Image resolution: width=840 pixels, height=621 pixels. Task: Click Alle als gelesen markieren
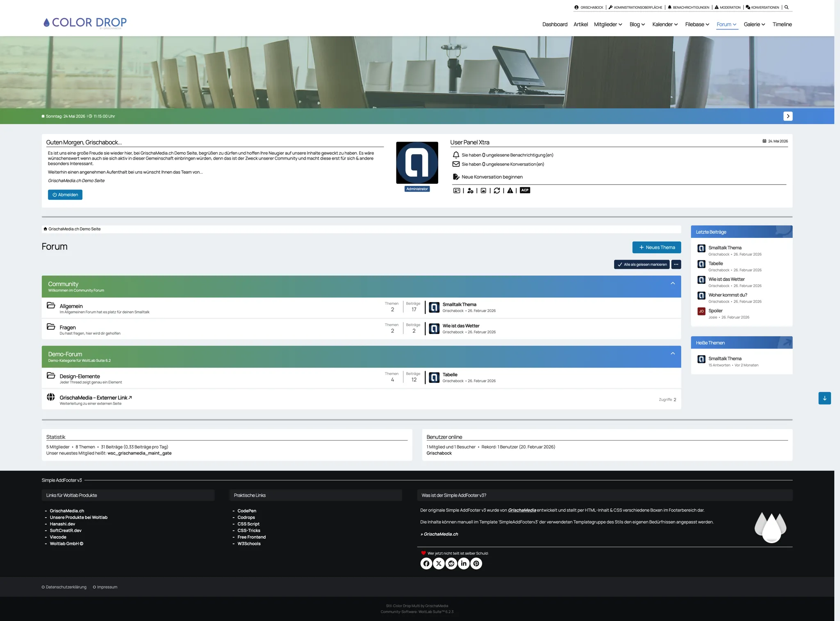tap(642, 265)
